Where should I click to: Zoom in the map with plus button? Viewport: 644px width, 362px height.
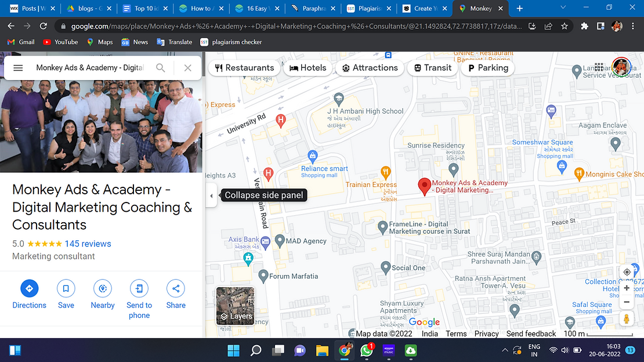tap(627, 288)
